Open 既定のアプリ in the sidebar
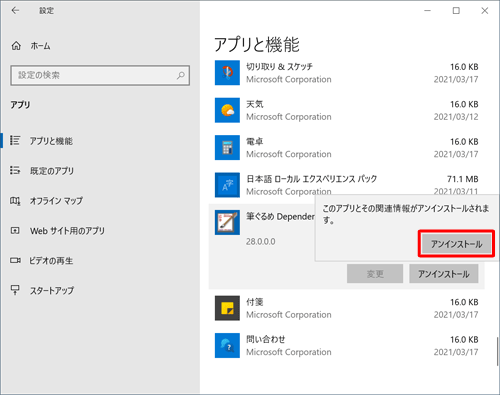Screen dimensions: 500x395 (52, 171)
